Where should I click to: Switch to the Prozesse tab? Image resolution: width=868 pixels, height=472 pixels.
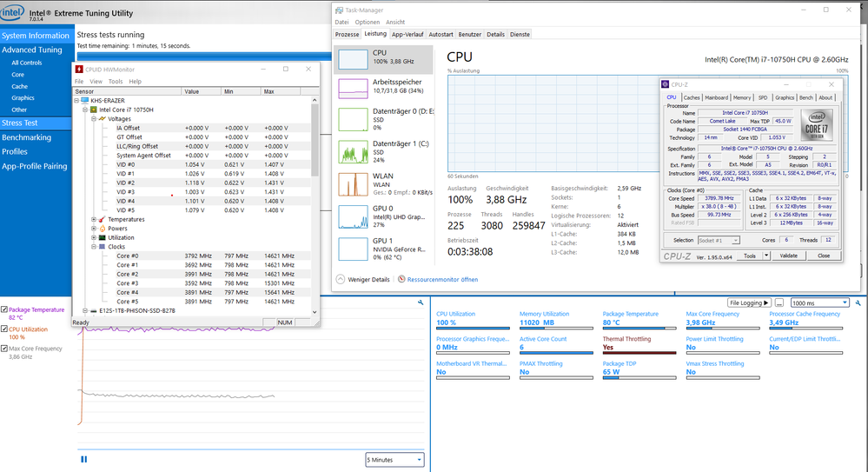[347, 34]
